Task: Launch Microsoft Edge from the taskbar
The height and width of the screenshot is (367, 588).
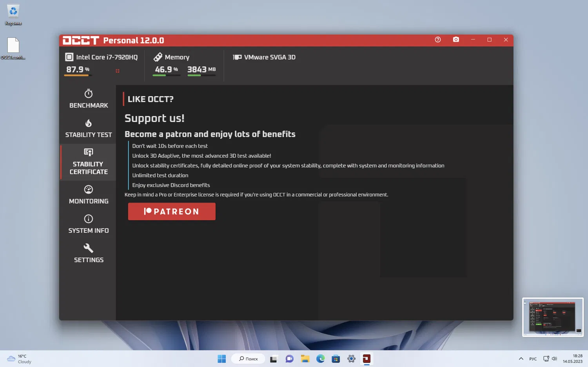Action: (x=320, y=359)
